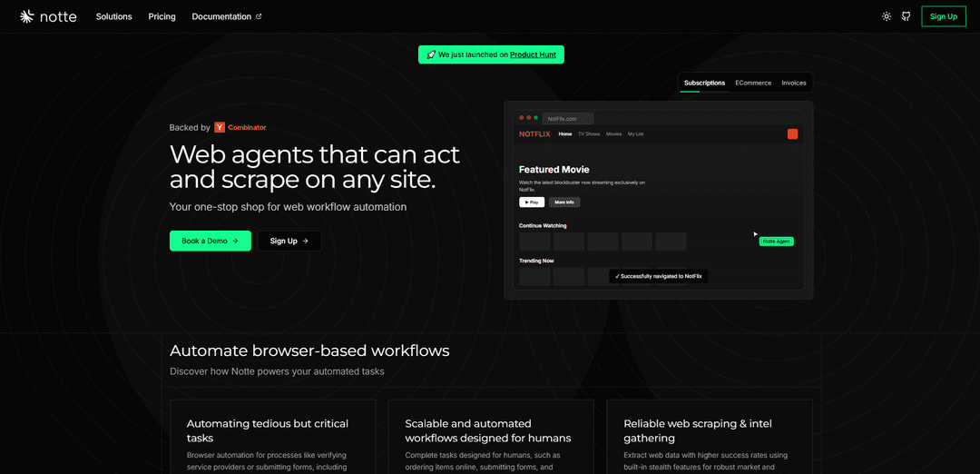Select TV Shows in the NotFlix nav
This screenshot has width=980, height=474.
[589, 133]
